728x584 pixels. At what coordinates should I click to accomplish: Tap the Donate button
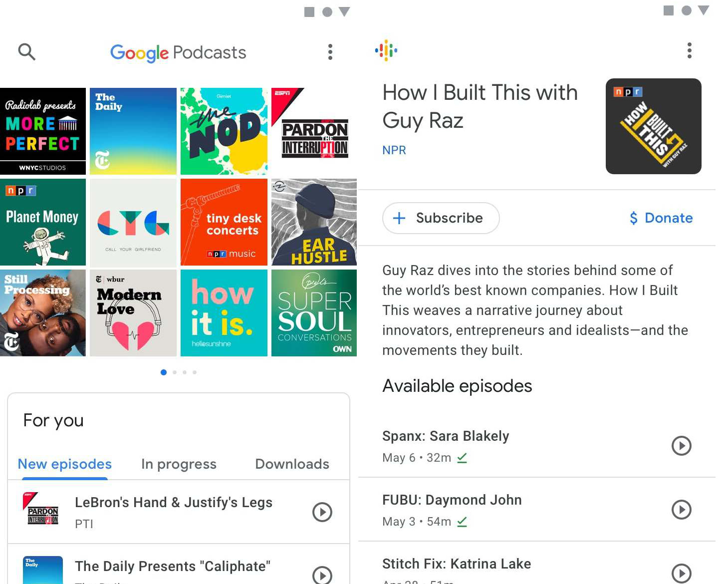[x=661, y=218]
